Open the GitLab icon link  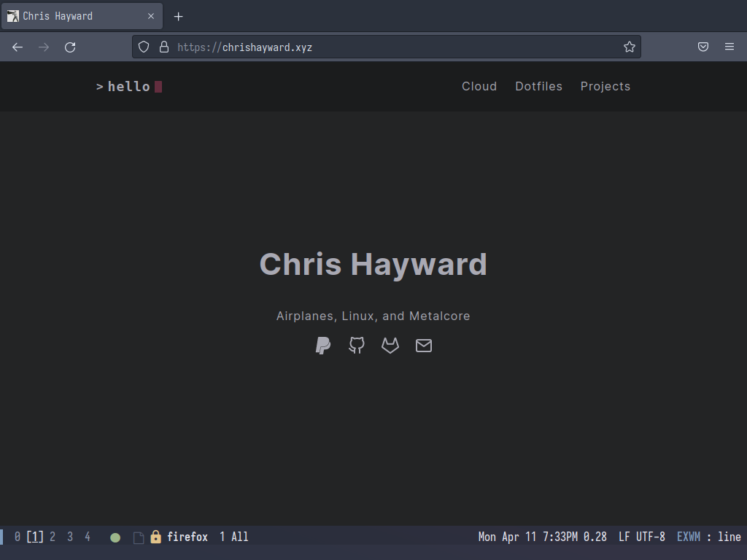coord(390,345)
